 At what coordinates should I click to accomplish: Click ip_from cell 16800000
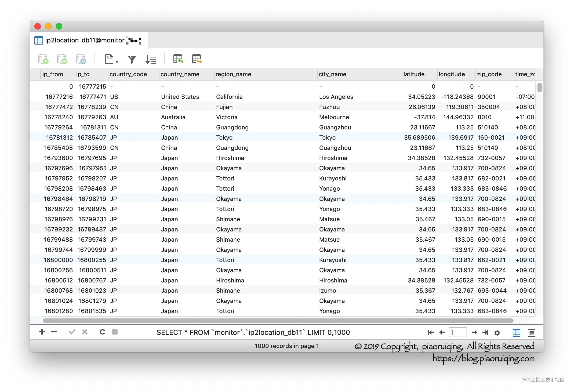(58, 260)
